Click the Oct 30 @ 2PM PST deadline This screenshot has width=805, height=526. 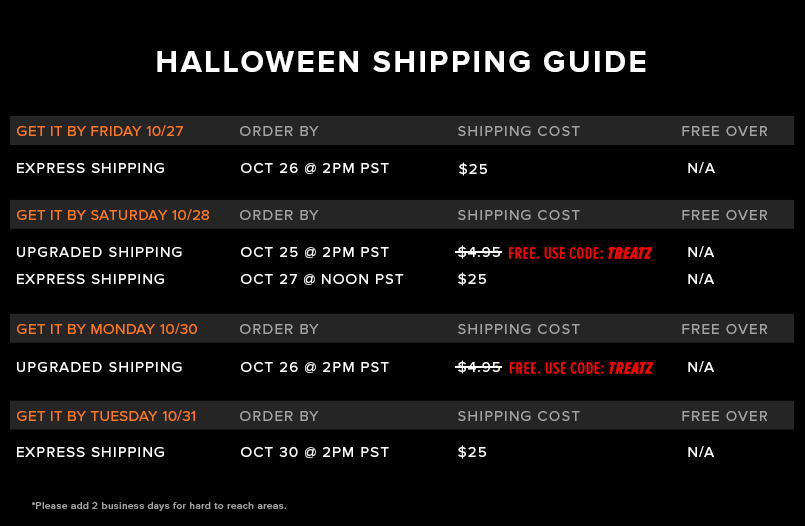tap(315, 452)
